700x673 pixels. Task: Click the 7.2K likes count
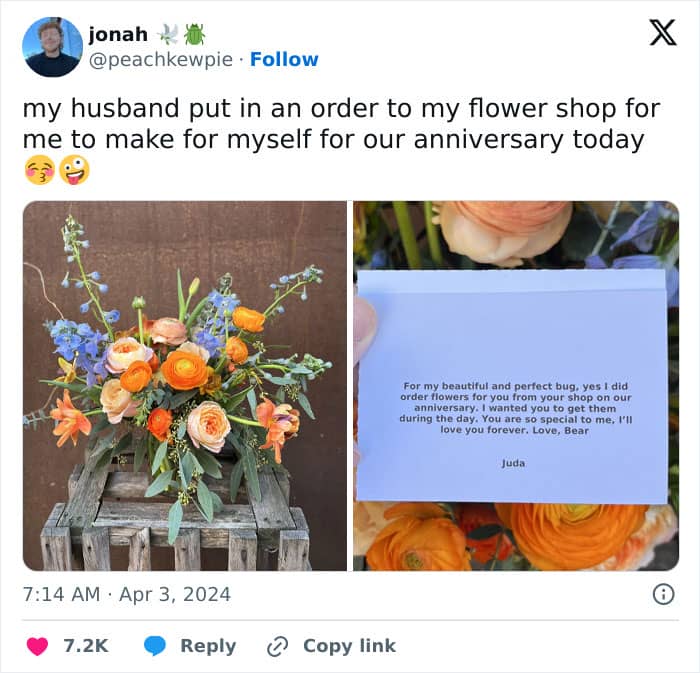coord(86,646)
